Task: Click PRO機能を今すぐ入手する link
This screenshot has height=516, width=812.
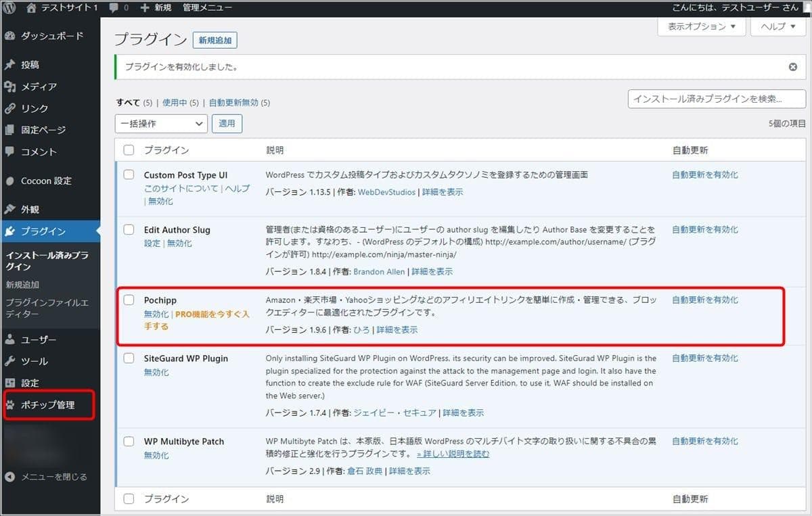Action: tap(196, 321)
